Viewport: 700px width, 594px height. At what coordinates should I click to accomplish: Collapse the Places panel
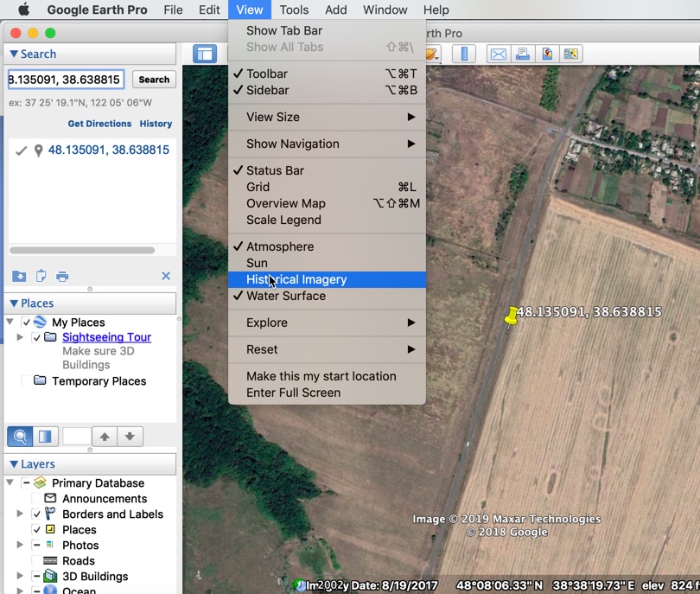click(14, 303)
